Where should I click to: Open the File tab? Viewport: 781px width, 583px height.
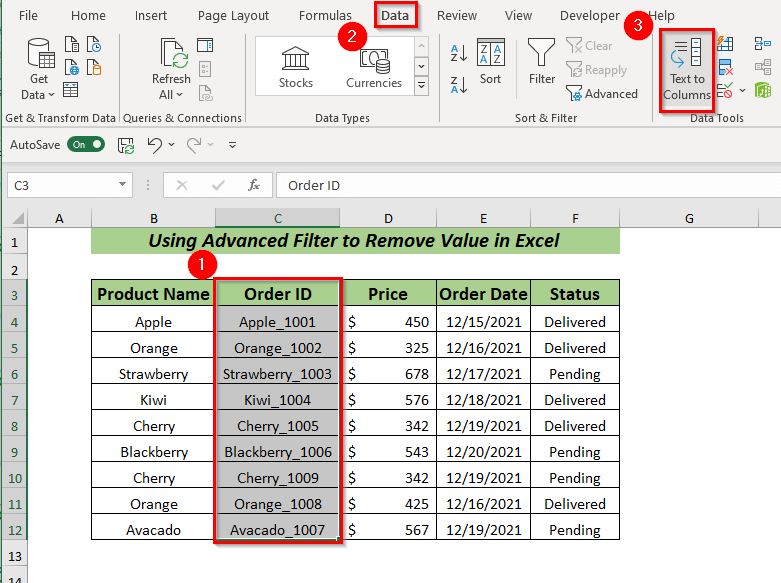(28, 15)
